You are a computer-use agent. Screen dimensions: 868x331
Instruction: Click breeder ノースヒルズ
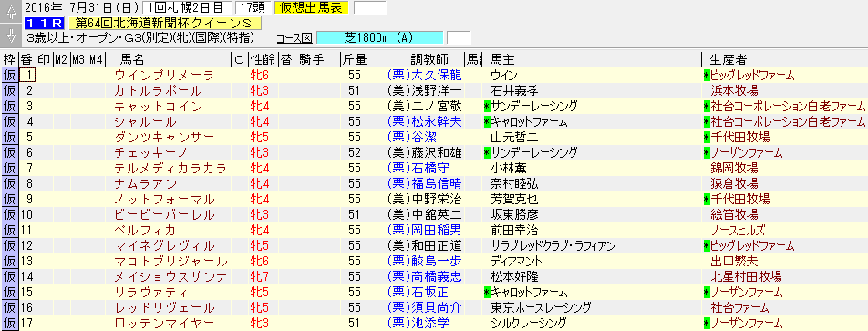coord(738,231)
